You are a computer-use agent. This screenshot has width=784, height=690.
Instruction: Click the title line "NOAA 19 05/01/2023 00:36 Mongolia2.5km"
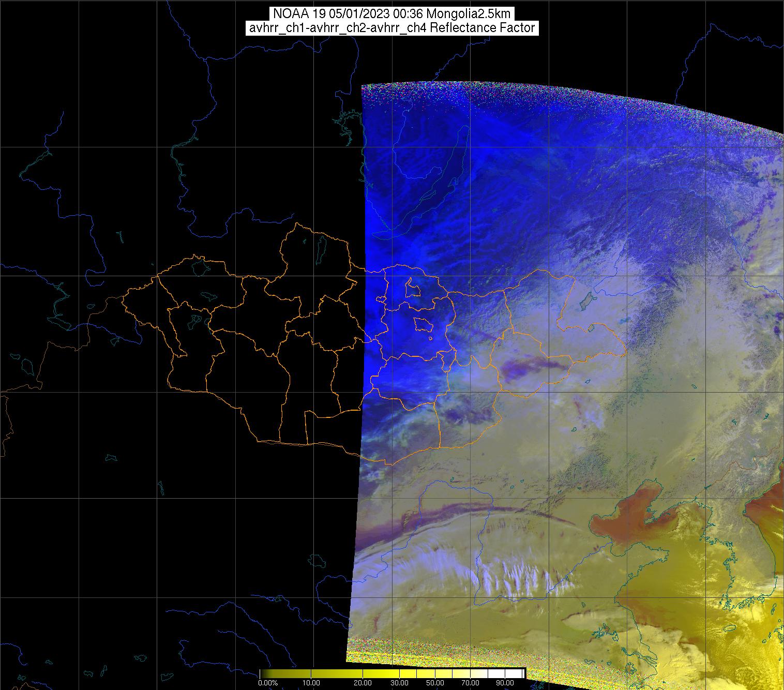coord(392,14)
